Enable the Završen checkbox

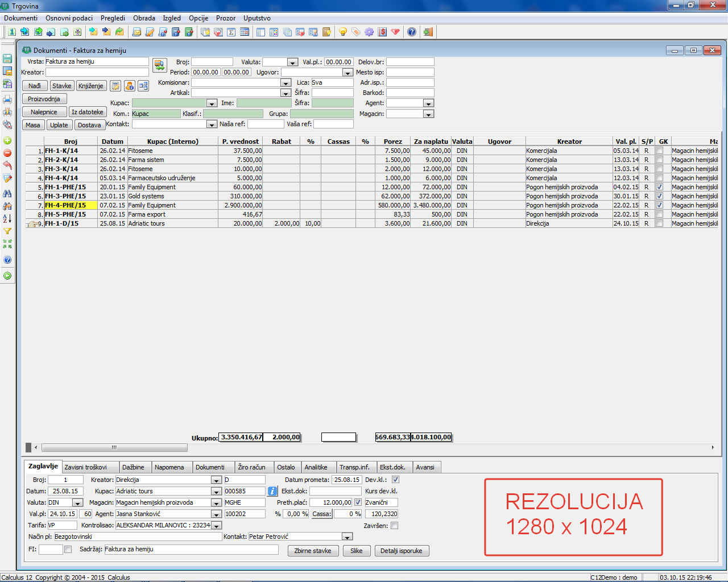[395, 526]
